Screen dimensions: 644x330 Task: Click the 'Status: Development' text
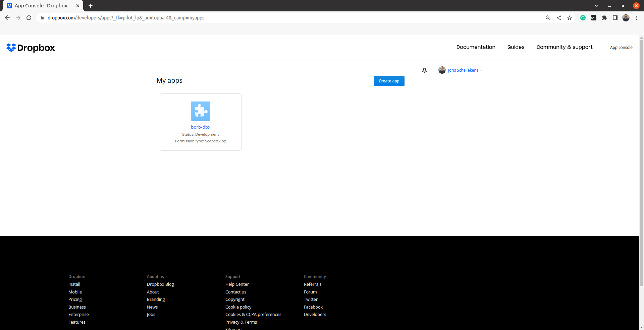[x=201, y=134]
